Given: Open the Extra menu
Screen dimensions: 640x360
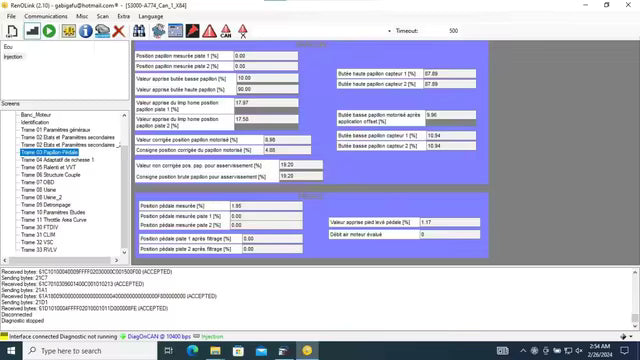Looking at the screenshot, I should coord(124,16).
